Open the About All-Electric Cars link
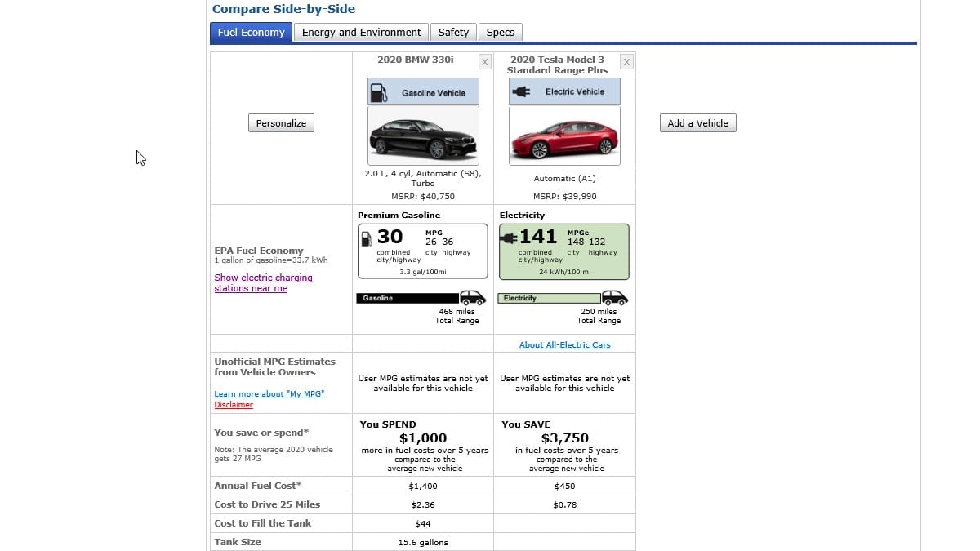 [564, 345]
